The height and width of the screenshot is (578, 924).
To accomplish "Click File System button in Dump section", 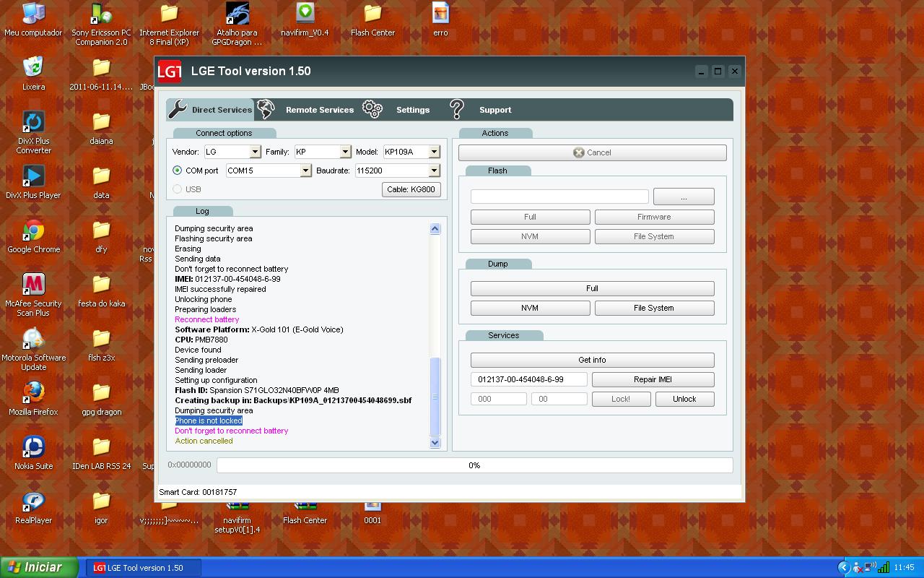I will click(654, 308).
